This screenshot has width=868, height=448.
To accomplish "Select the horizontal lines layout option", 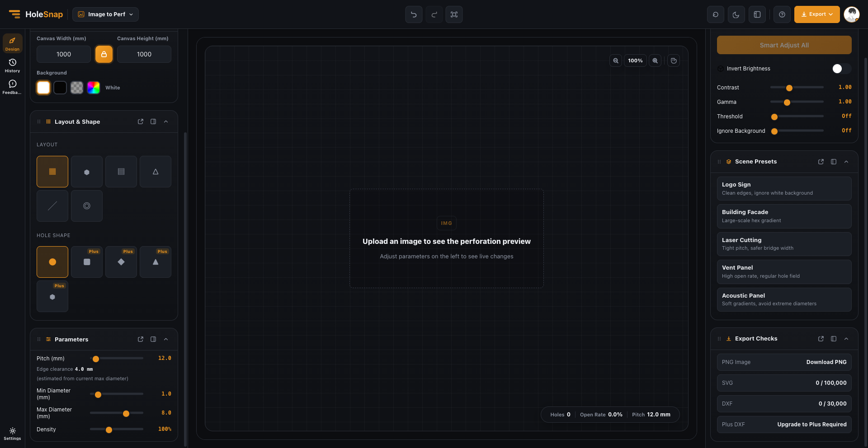I will tap(121, 172).
